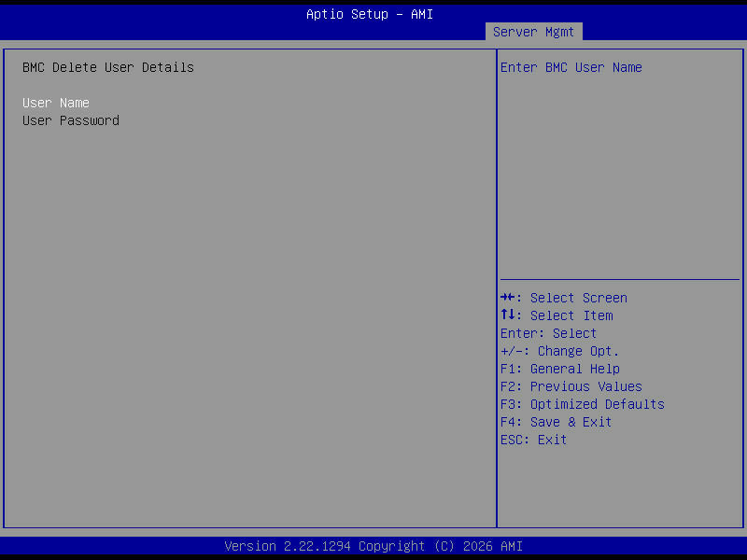Click the BMC Delete User Details heading
747x560 pixels.
click(x=108, y=67)
